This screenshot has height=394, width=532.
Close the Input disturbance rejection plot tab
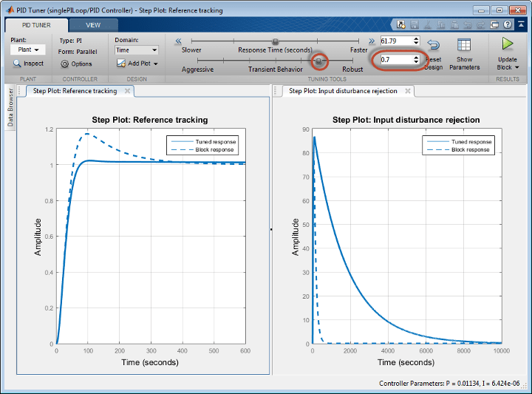[x=408, y=91]
